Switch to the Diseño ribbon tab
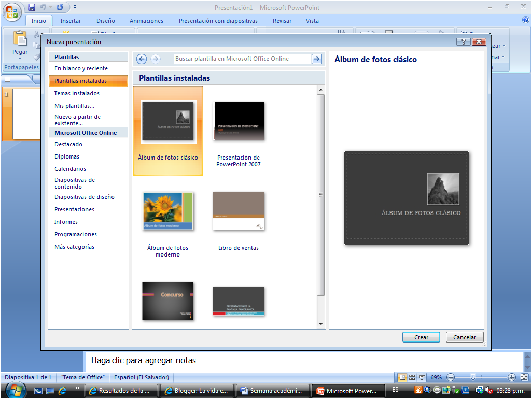The width and height of the screenshot is (532, 399). 105,21
